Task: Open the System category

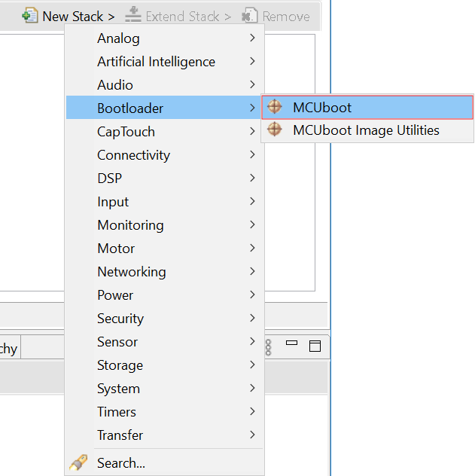Action: 164,389
